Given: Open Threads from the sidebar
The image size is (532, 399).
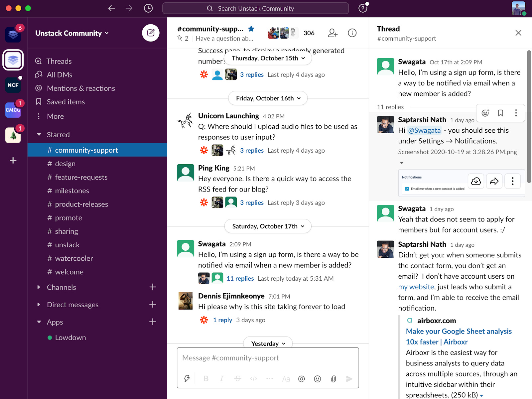Looking at the screenshot, I should (59, 61).
